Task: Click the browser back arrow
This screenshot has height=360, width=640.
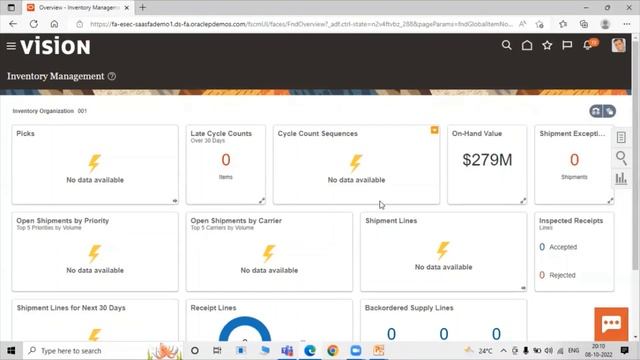Action: 13,24
